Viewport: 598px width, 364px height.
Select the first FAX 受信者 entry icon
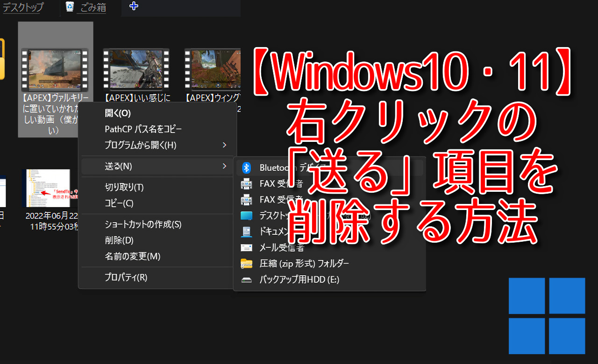246,184
